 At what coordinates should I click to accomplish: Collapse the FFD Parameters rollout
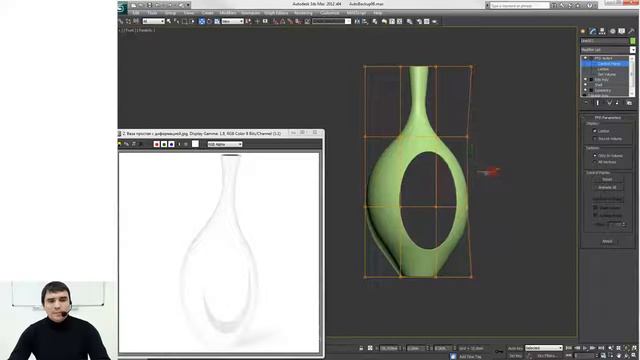608,118
